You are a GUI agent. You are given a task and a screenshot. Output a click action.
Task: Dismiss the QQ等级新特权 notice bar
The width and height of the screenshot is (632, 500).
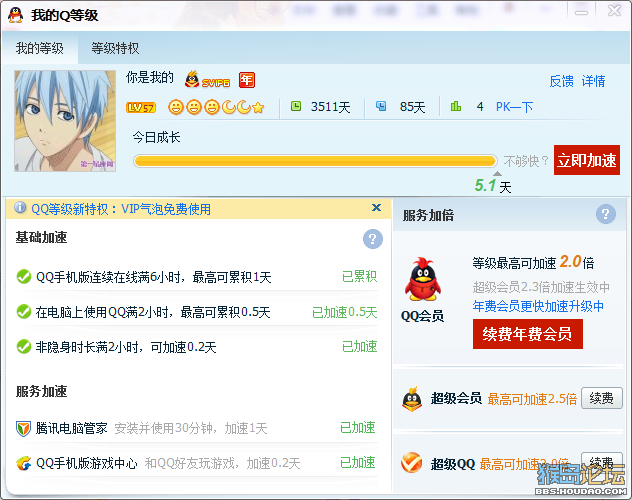[376, 207]
